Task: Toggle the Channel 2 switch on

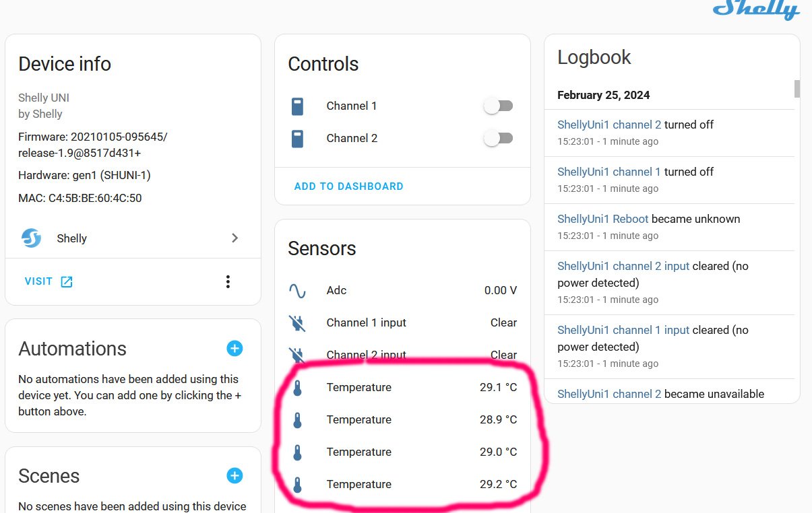Action: click(x=499, y=139)
